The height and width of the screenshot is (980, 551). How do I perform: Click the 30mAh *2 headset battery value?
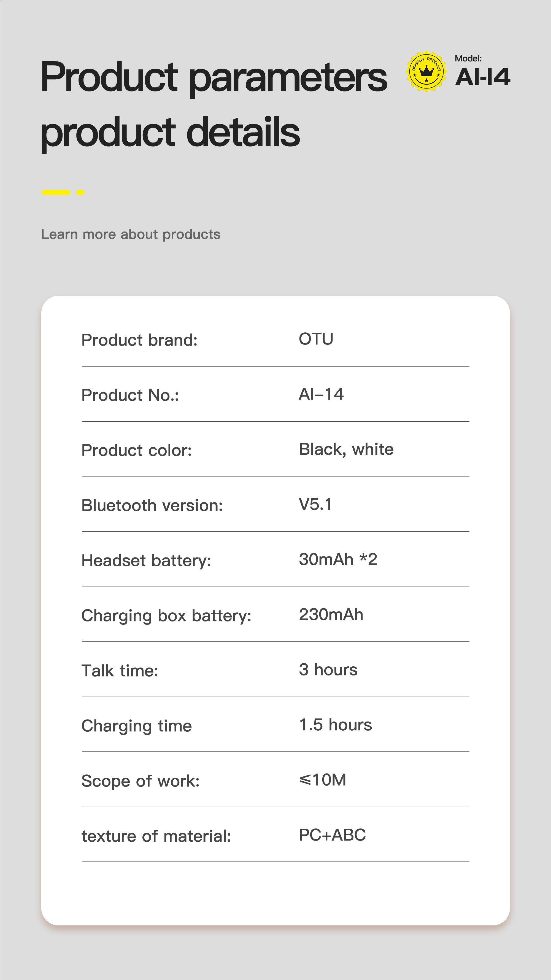tap(338, 560)
